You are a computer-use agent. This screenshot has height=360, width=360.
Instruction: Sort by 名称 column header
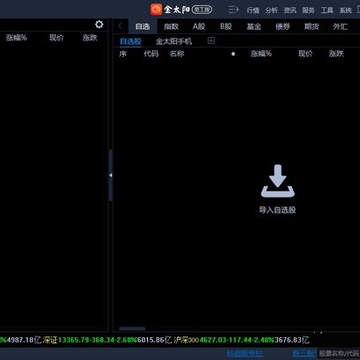click(x=177, y=54)
